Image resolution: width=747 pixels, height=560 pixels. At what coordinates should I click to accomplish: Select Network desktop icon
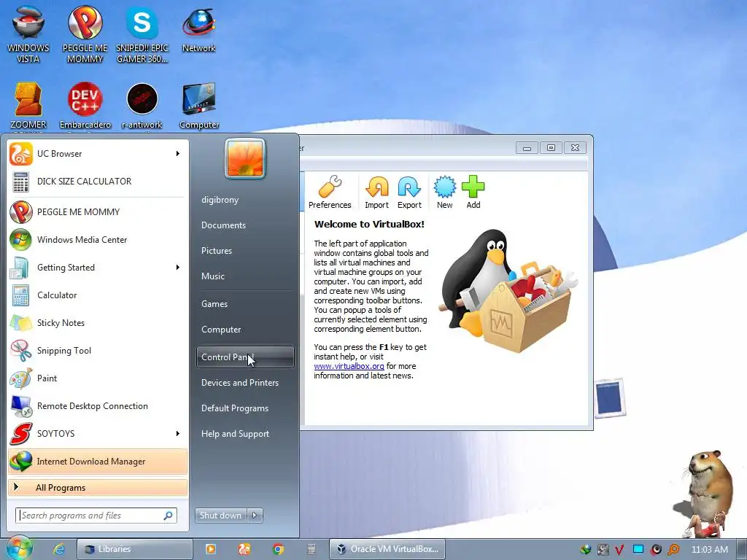click(x=198, y=29)
